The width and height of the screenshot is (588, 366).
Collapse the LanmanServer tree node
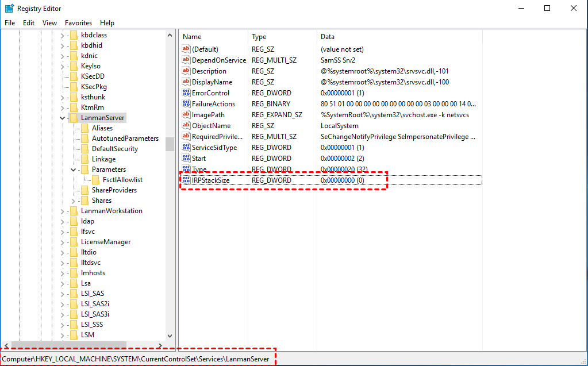62,118
